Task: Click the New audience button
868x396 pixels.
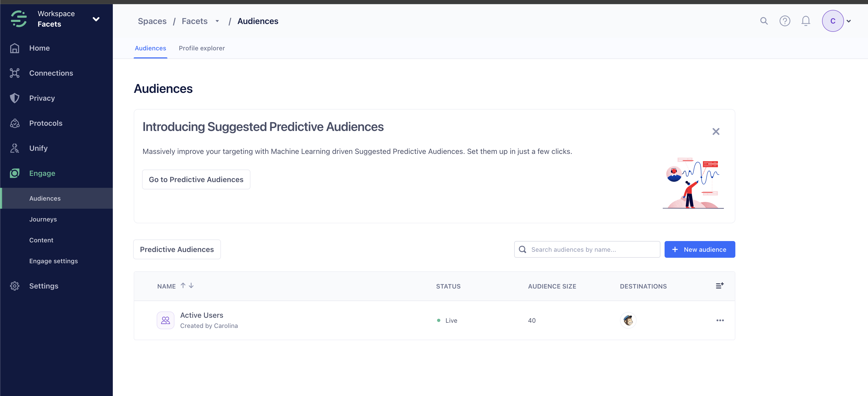Action: [x=700, y=249]
